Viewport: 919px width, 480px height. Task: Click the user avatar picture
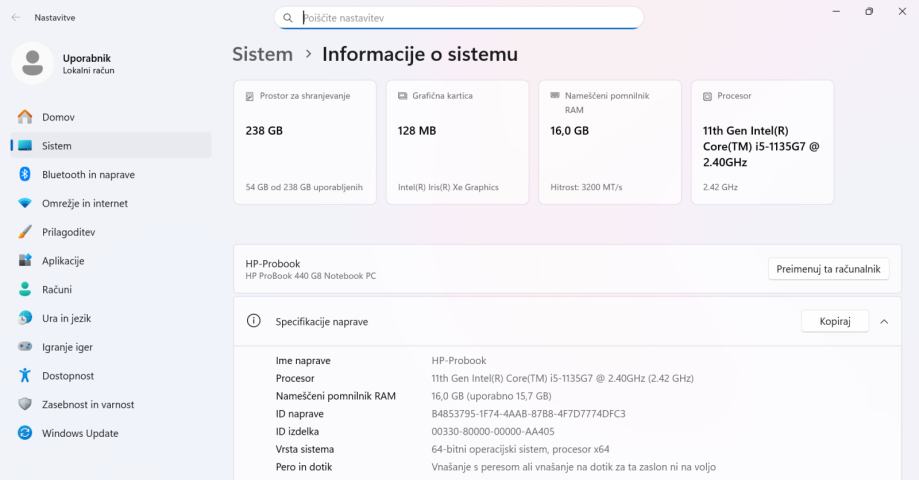tap(32, 63)
